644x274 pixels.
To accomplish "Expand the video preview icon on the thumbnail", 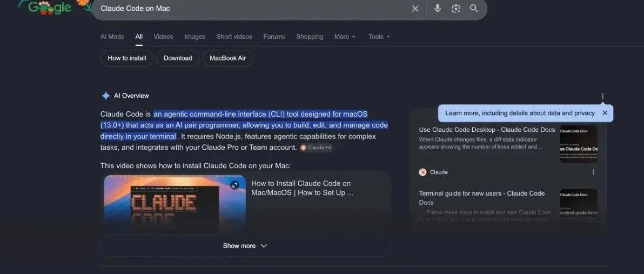I will (234, 185).
